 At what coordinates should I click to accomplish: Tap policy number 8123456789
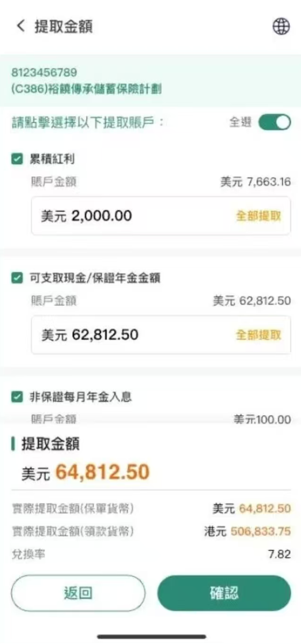pyautogui.click(x=44, y=72)
